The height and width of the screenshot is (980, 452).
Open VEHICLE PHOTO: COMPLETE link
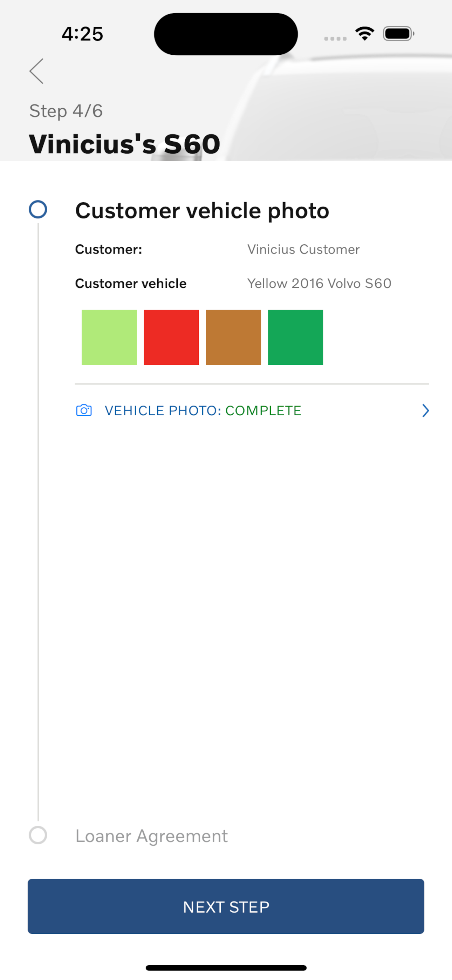(x=252, y=410)
